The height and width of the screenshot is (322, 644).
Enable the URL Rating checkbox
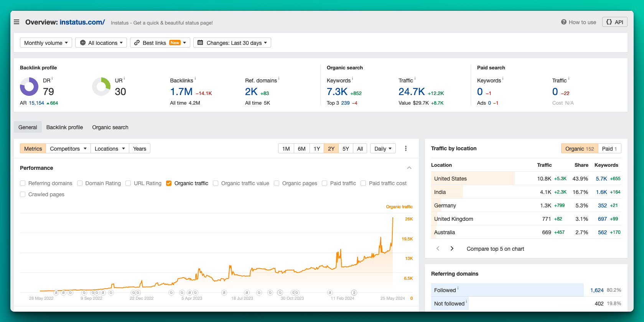[128, 183]
